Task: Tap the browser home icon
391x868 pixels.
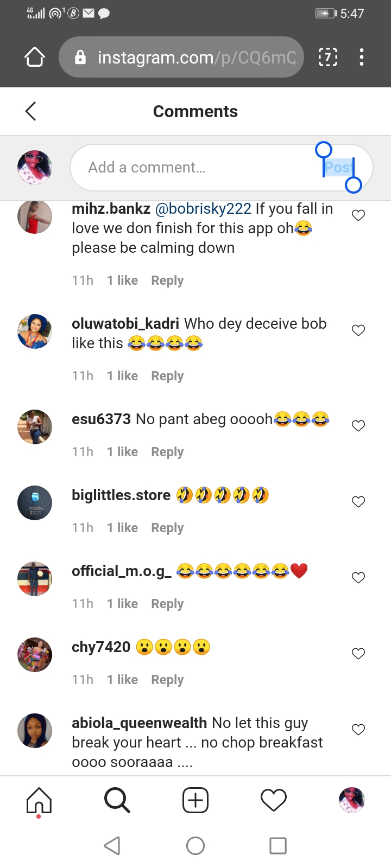Action: click(35, 57)
